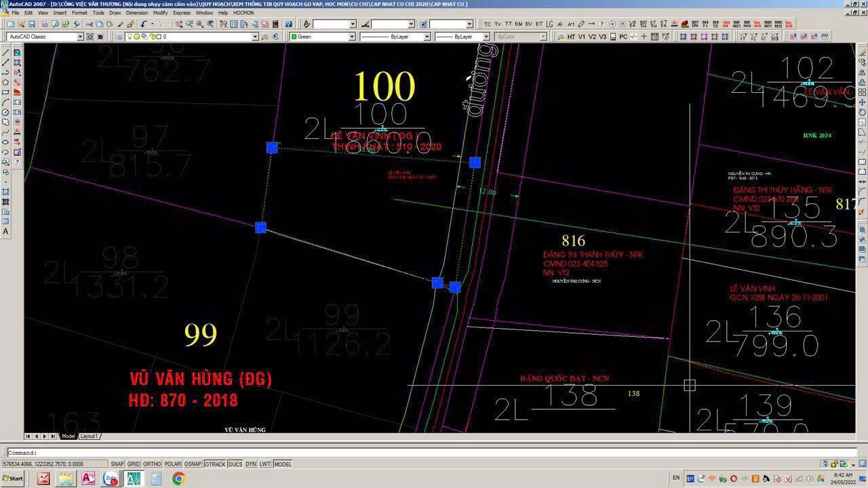Expand the Green color dropdown

(351, 37)
